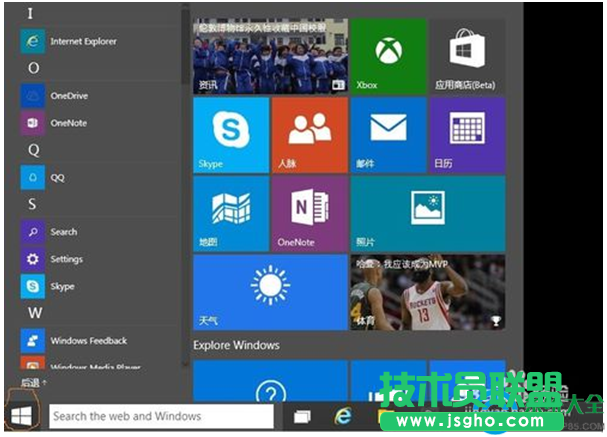607x437 pixels.
Task: Click the 后退 back button
Action: point(33,383)
